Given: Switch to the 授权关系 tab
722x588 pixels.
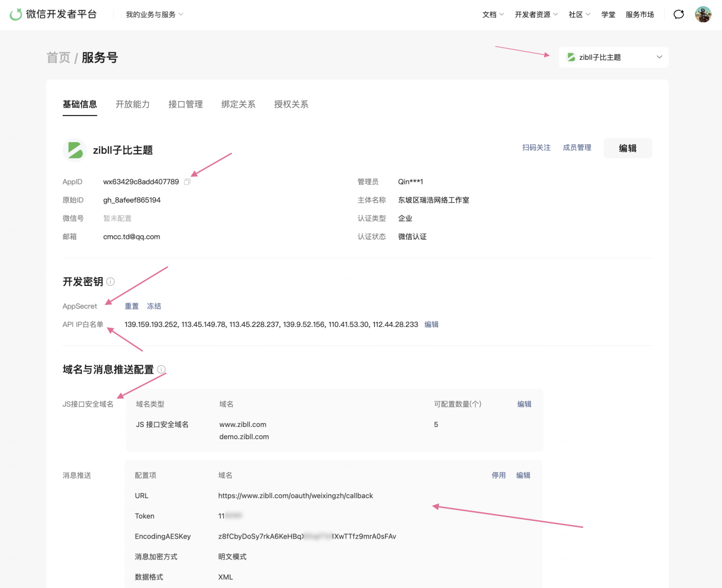Looking at the screenshot, I should (290, 104).
